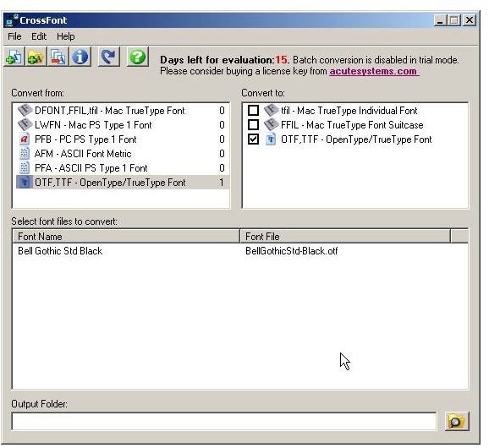Open the blue Info toolbar icon

(x=80, y=57)
